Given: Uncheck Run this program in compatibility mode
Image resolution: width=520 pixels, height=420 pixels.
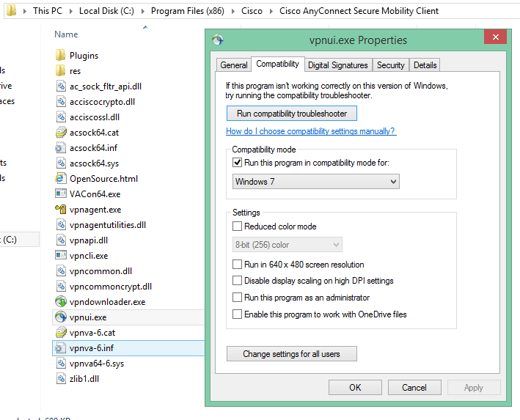Looking at the screenshot, I should tap(237, 163).
